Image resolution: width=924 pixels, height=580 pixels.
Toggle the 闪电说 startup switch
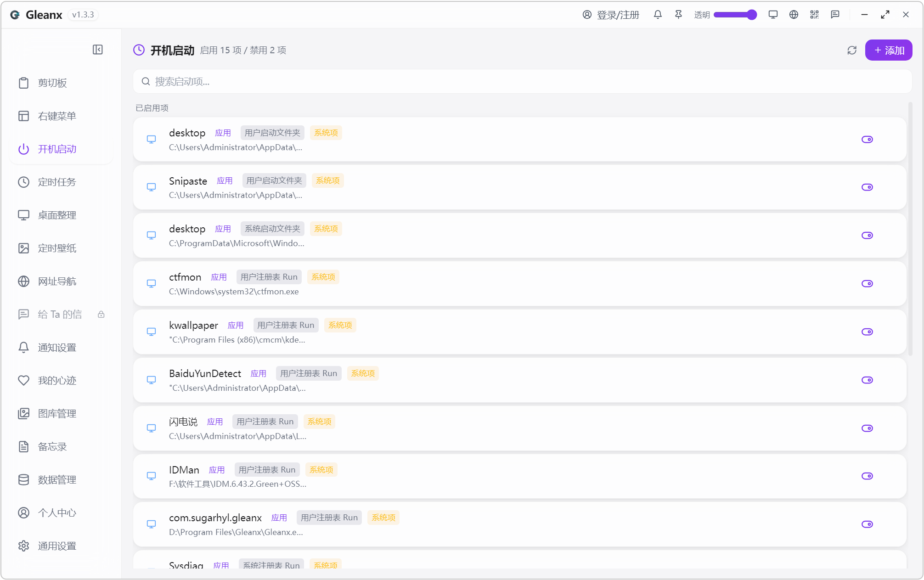tap(867, 428)
